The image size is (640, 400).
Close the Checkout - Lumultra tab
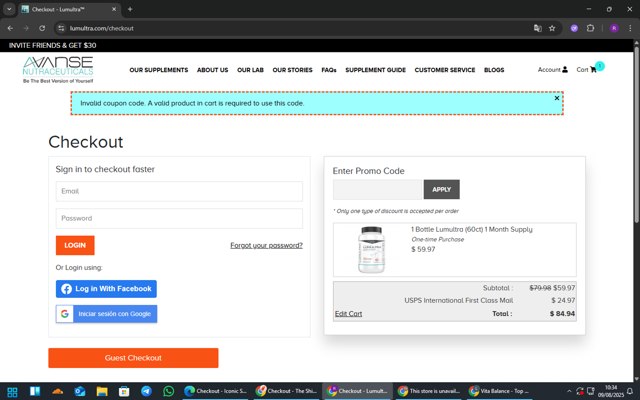(x=114, y=9)
